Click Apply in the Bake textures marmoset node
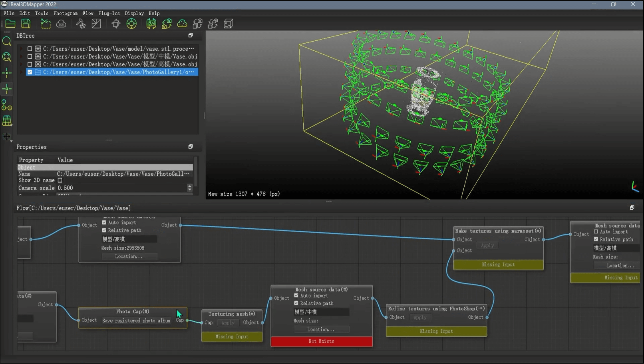Viewport: 644px width, 364px height. pyautogui.click(x=487, y=246)
